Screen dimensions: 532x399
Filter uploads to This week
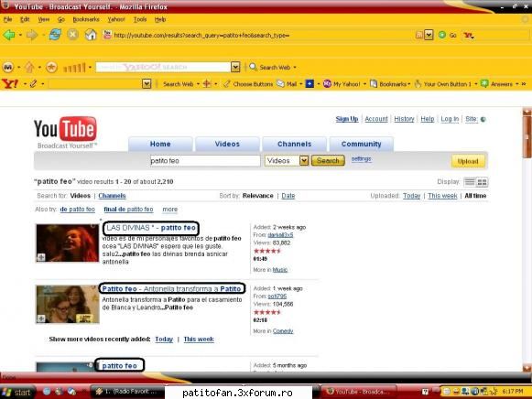[442, 196]
